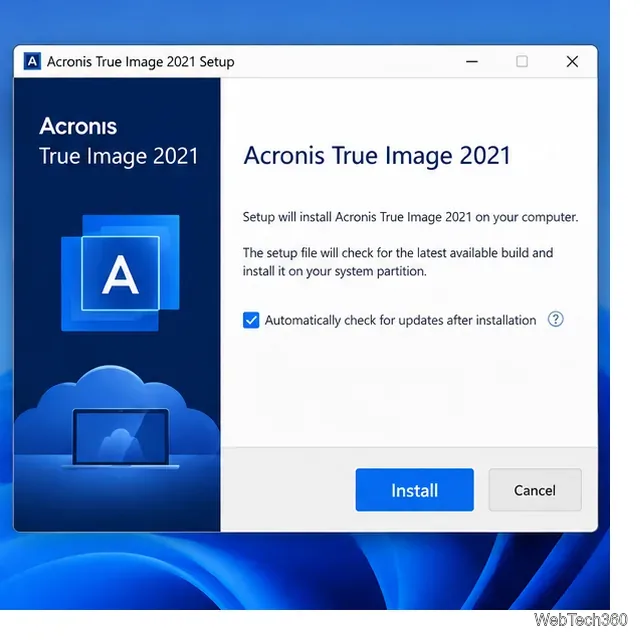Click 'Automatically check for updates after installation' label
This screenshot has width=642, height=642.
tap(400, 320)
